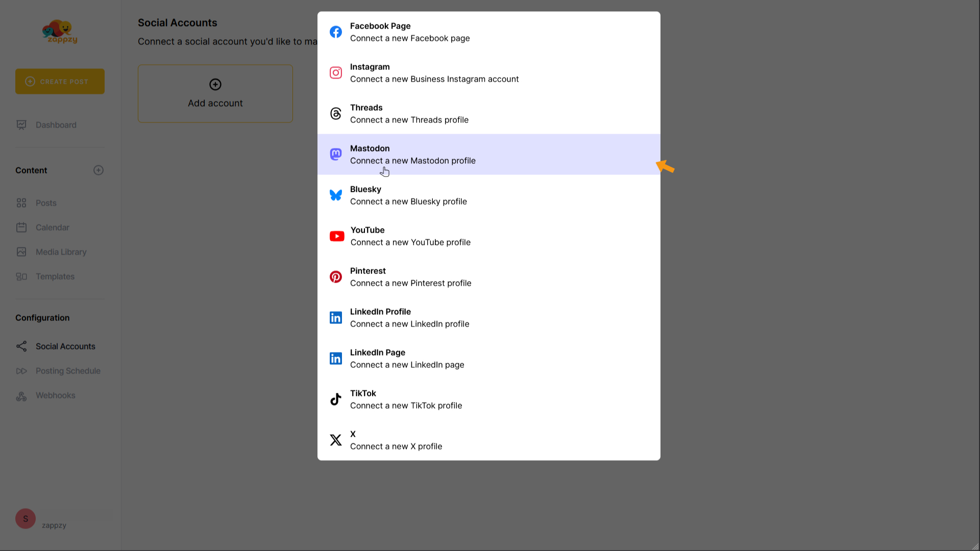The width and height of the screenshot is (980, 551).
Task: Click the red S user avatar
Action: point(26,519)
